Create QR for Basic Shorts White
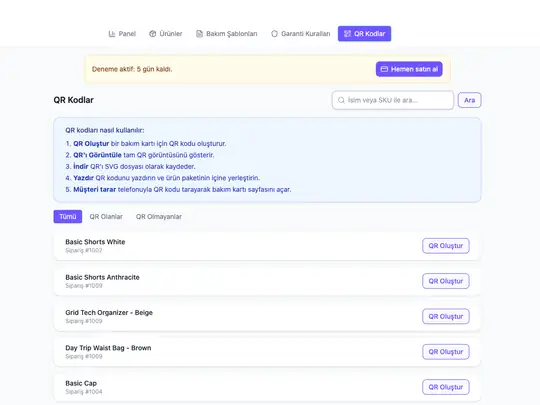This screenshot has width=540, height=405. pyautogui.click(x=446, y=246)
